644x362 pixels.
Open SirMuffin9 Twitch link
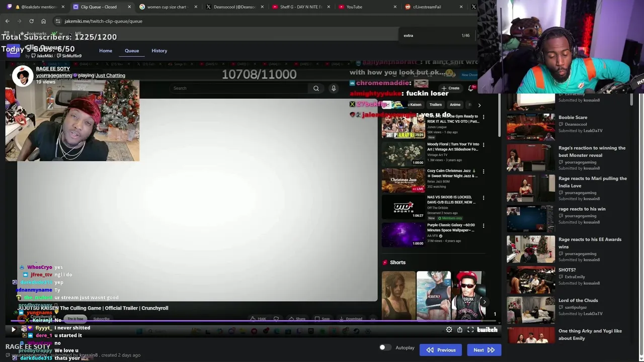tap(69, 56)
